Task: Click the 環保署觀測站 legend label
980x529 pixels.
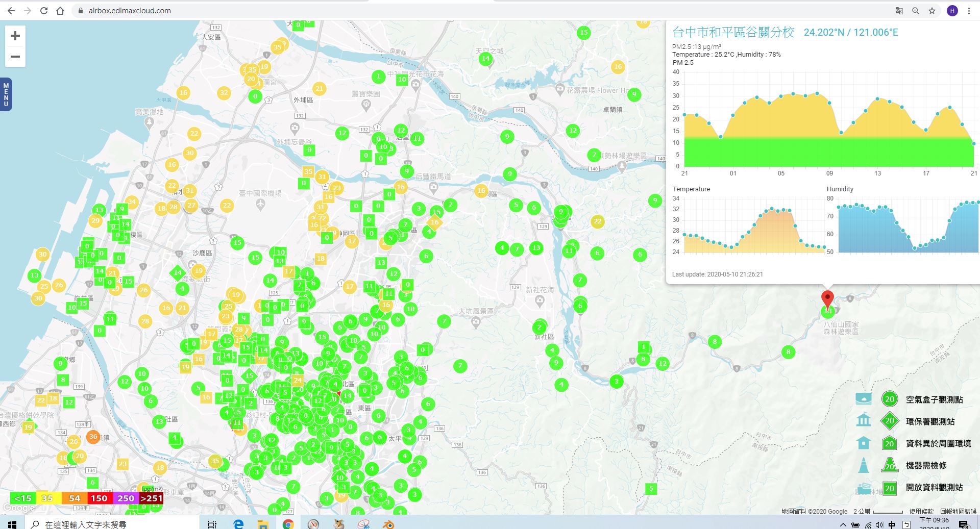Action: click(930, 422)
